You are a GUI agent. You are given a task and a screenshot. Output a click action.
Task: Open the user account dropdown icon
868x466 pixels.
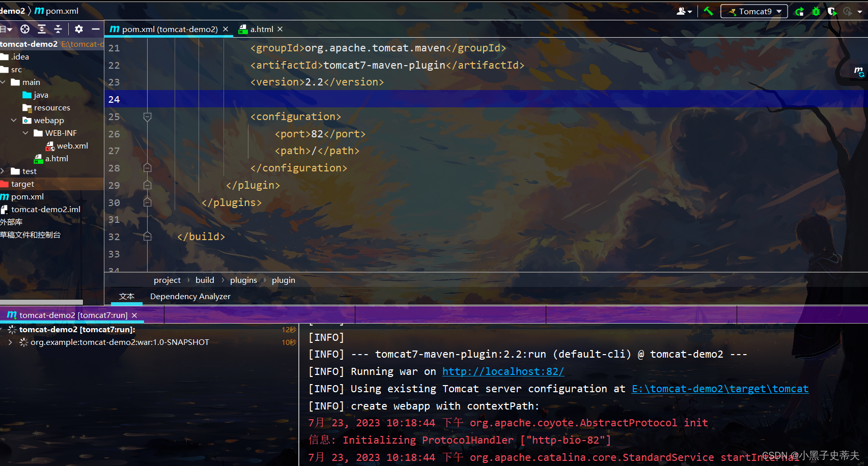pyautogui.click(x=684, y=11)
